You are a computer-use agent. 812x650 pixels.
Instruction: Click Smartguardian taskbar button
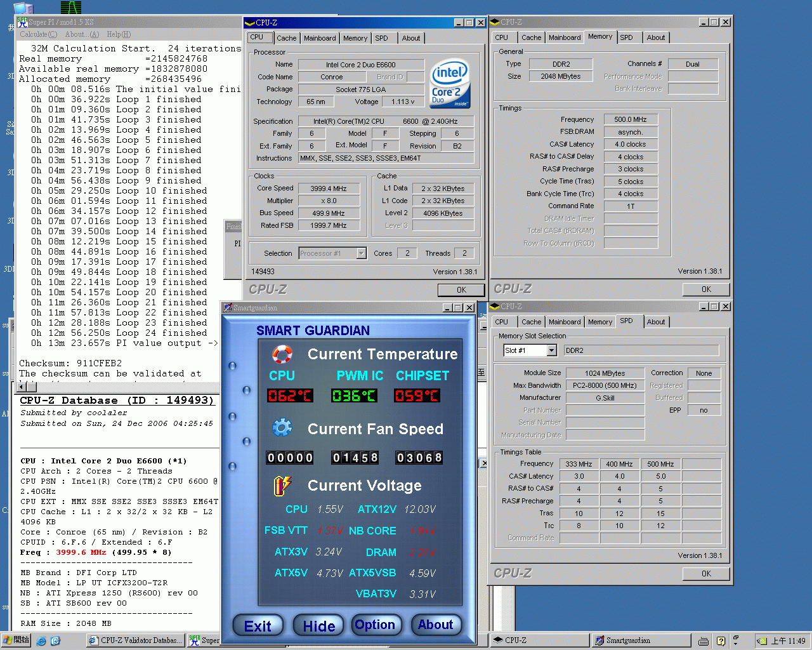[641, 641]
